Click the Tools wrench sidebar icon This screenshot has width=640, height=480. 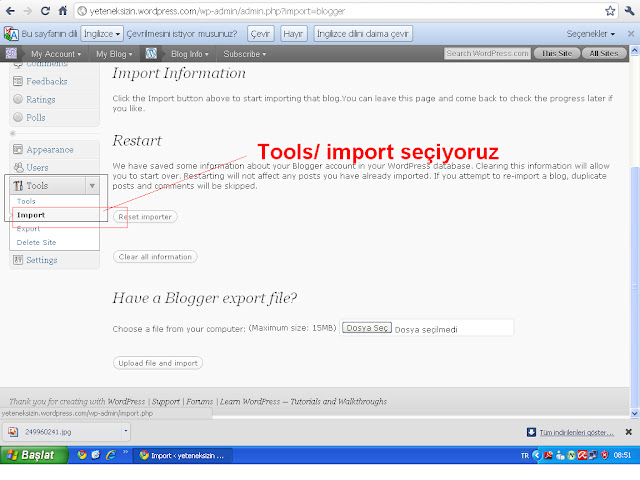click(18, 186)
